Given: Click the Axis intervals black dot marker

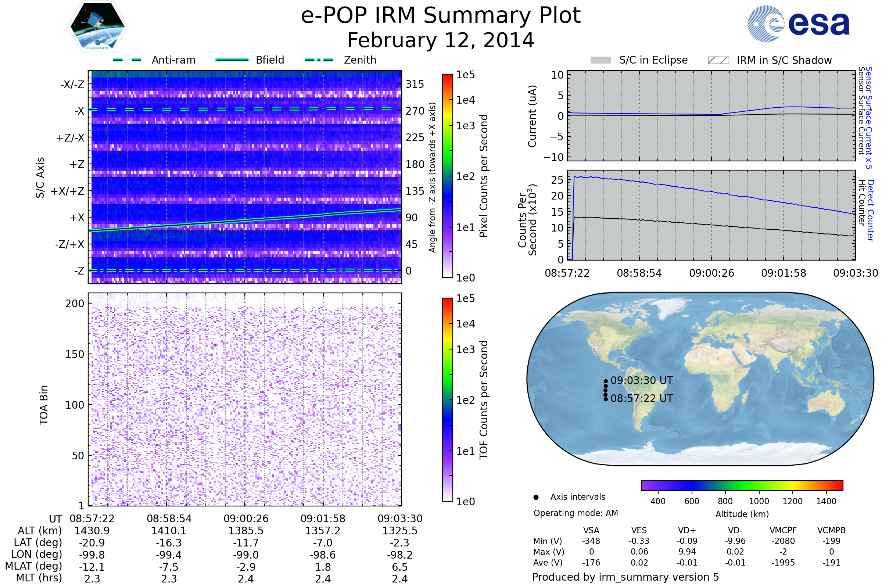Looking at the screenshot, I should [536, 497].
